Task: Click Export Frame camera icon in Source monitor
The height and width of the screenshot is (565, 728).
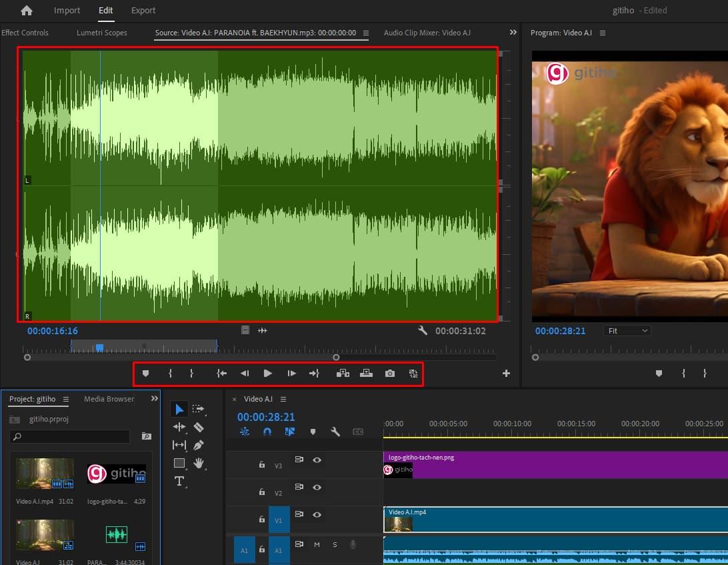Action: [390, 374]
